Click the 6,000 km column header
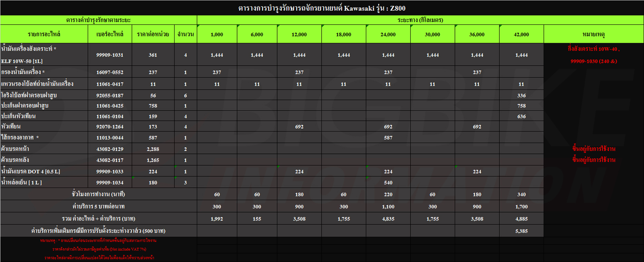The image size is (644, 262). click(x=257, y=34)
